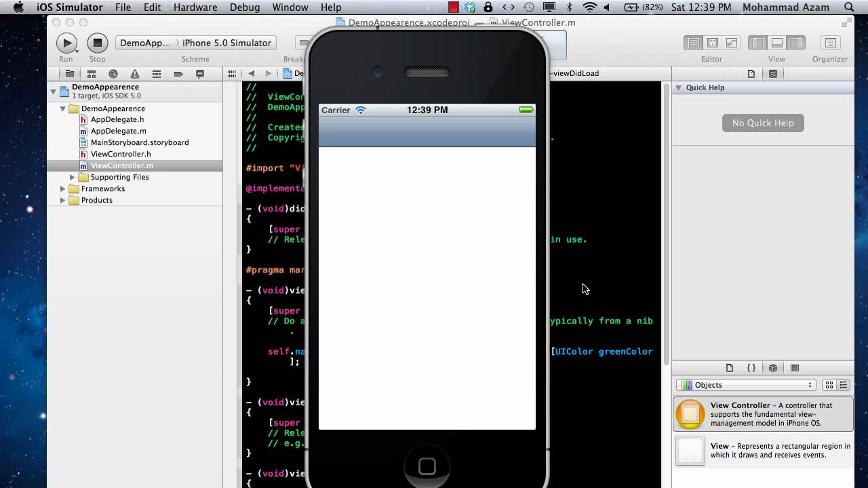
Task: Select the Version editor button
Action: 731,43
